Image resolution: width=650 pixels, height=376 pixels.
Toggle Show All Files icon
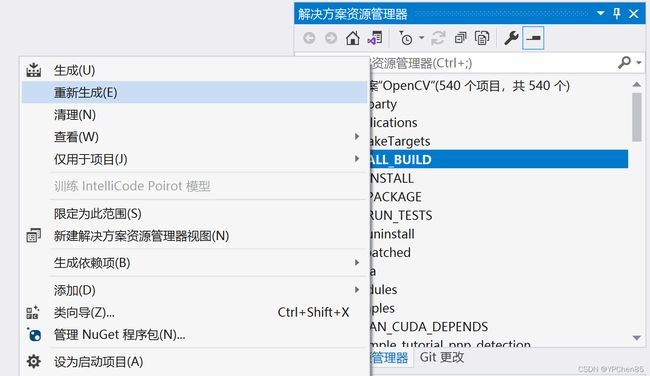pyautogui.click(x=482, y=38)
